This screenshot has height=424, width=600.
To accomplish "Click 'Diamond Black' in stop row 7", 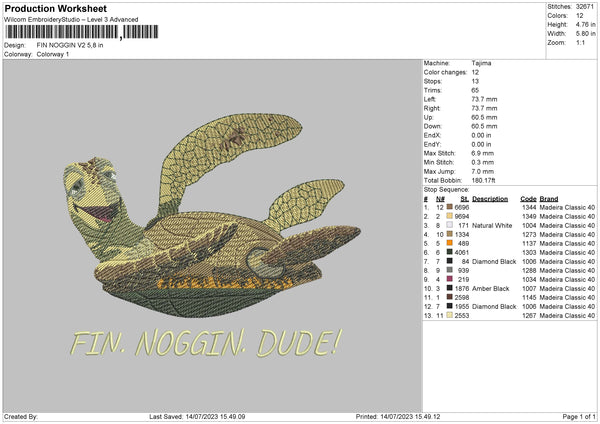I will [x=494, y=262].
